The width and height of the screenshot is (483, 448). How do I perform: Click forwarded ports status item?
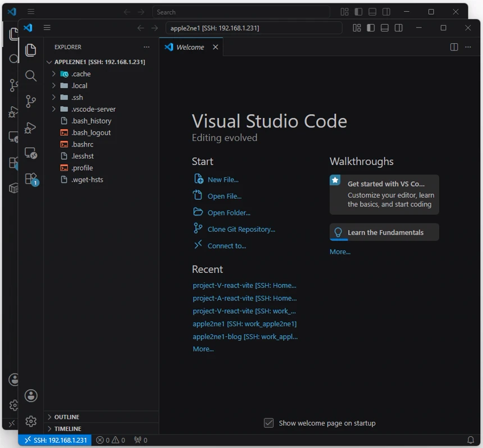click(141, 440)
